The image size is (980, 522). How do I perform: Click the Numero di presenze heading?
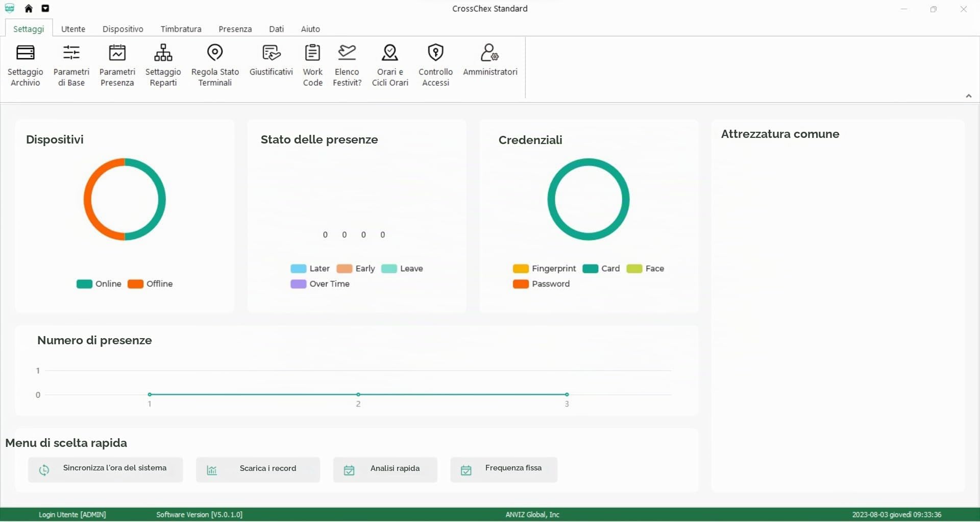[94, 340]
